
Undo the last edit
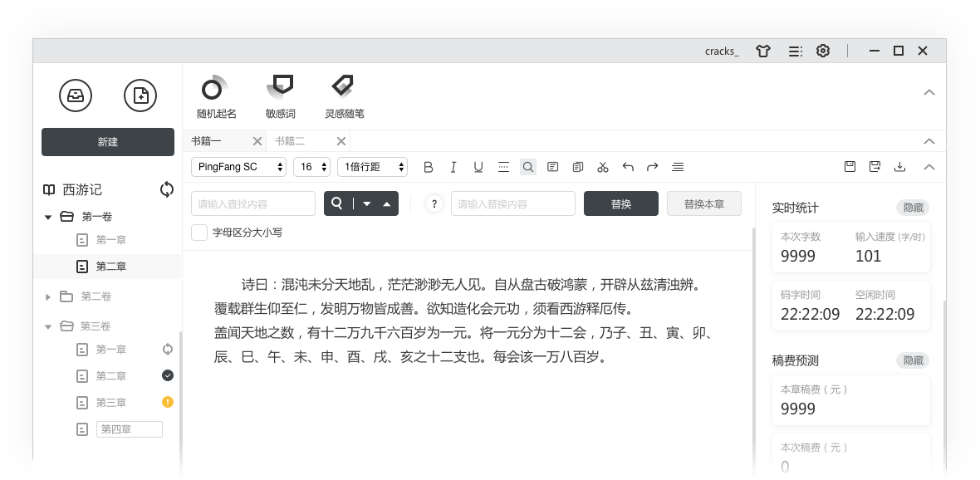click(x=628, y=166)
